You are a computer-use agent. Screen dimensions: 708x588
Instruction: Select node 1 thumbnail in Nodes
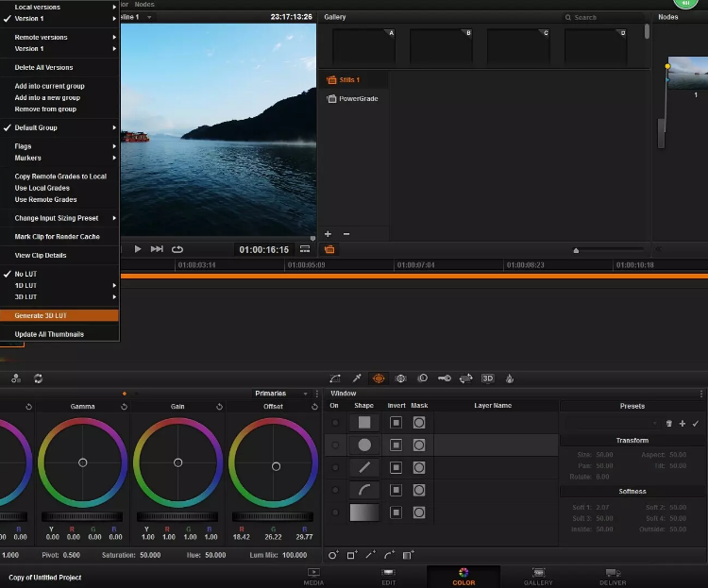(x=688, y=73)
